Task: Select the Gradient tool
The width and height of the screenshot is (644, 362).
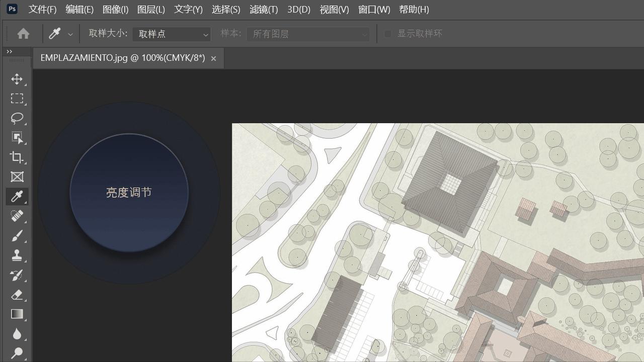Action: coord(17,314)
